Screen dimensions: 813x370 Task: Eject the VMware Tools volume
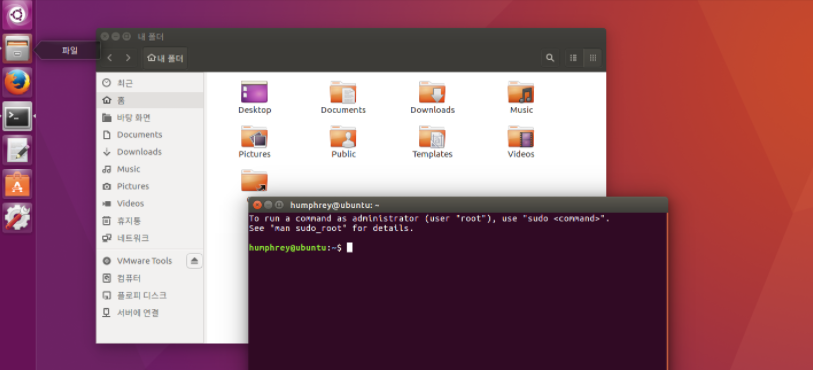click(194, 261)
